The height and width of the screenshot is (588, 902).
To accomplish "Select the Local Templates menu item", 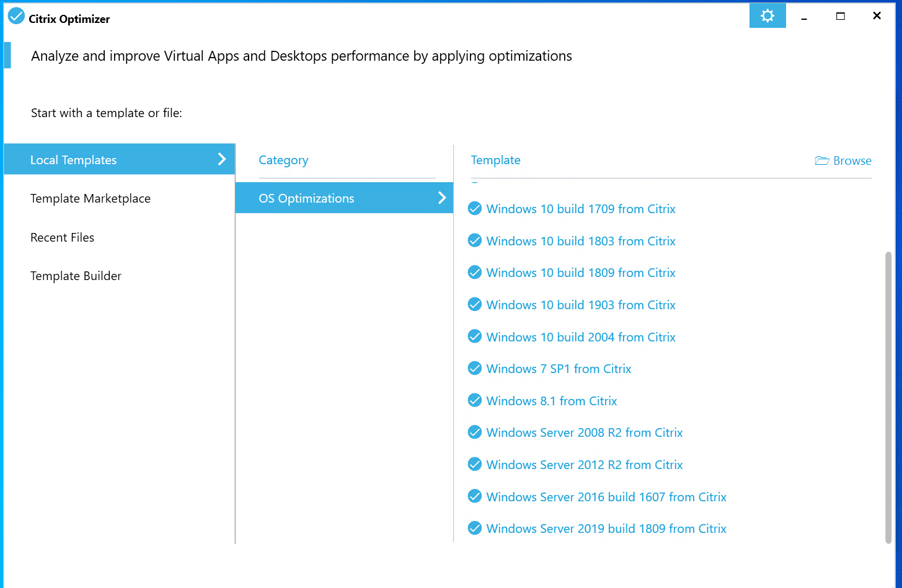I will (x=120, y=159).
